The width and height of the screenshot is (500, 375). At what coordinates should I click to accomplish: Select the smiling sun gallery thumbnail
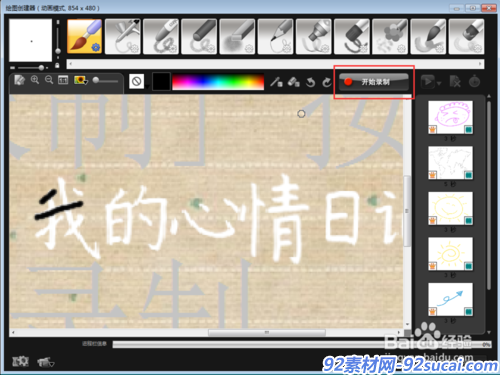tap(450, 208)
